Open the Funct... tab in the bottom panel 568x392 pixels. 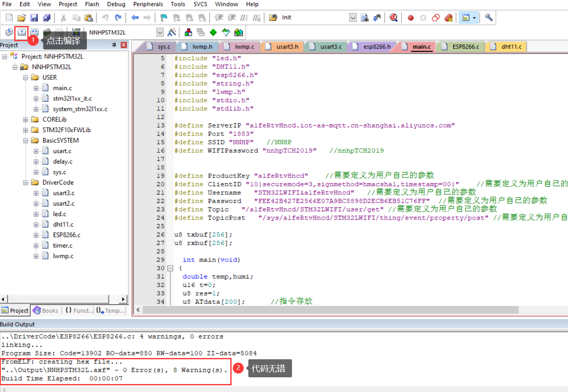coord(78,311)
